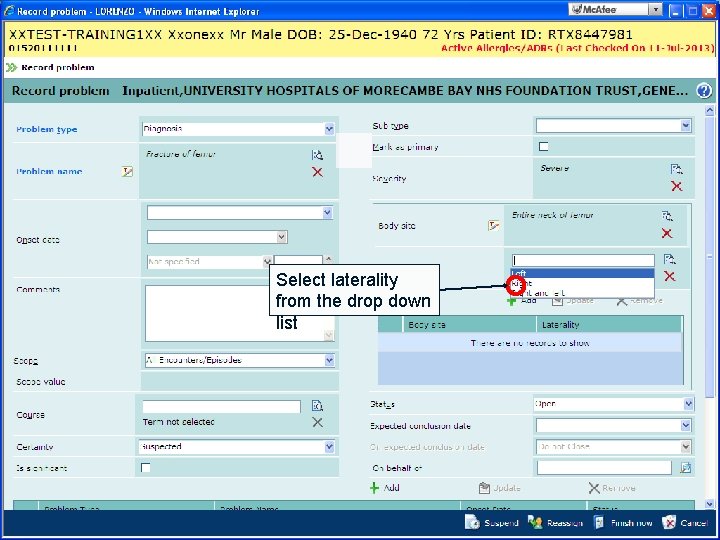Expand the first Onset date dropdown

pyautogui.click(x=327, y=213)
